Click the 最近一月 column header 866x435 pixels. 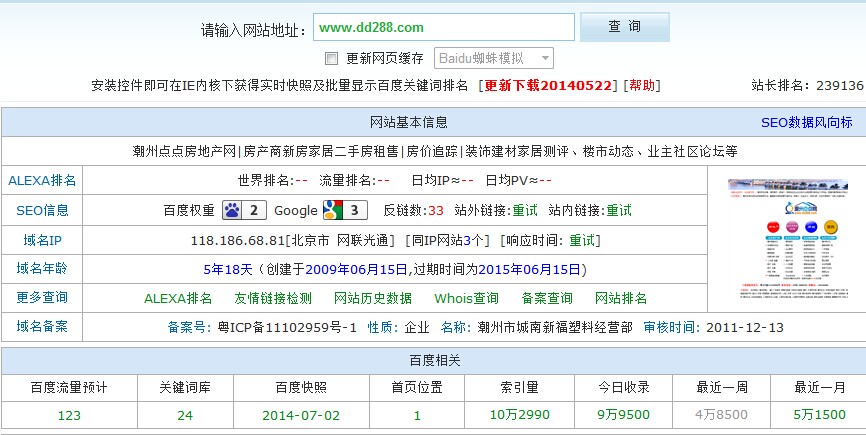(x=819, y=388)
